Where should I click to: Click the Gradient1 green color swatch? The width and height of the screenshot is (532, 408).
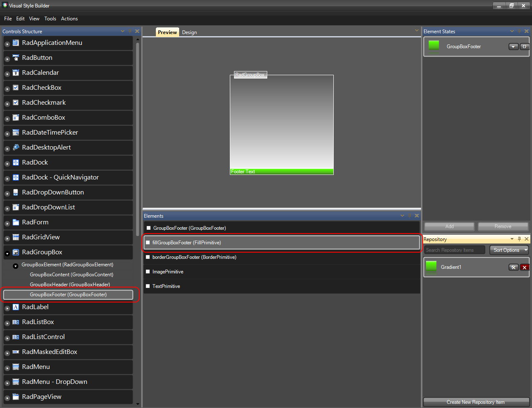431,267
